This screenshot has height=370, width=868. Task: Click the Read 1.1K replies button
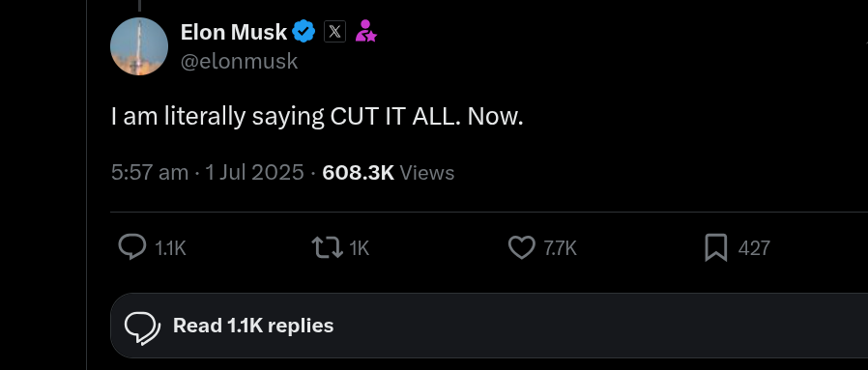pos(489,326)
